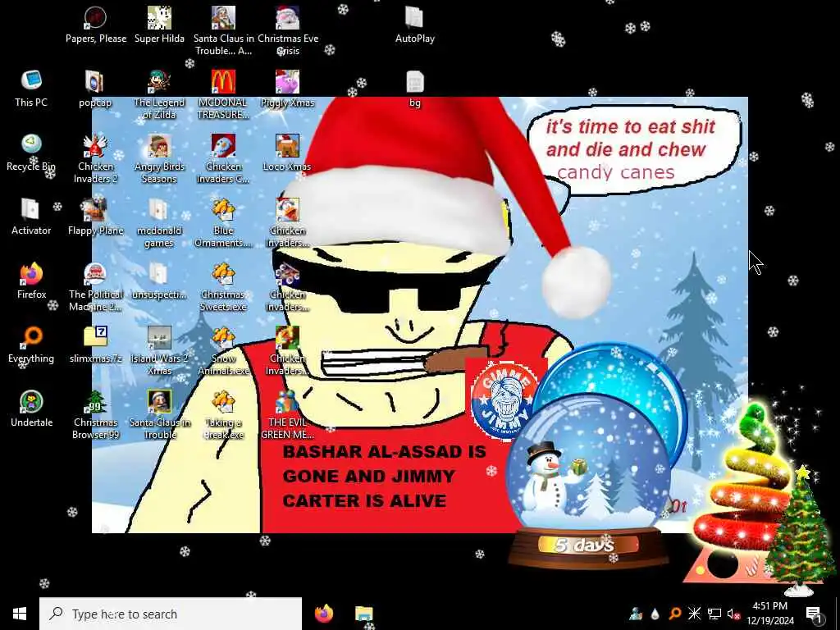Click the Everything magnifier tray icon
This screenshot has width=840, height=630.
point(674,614)
